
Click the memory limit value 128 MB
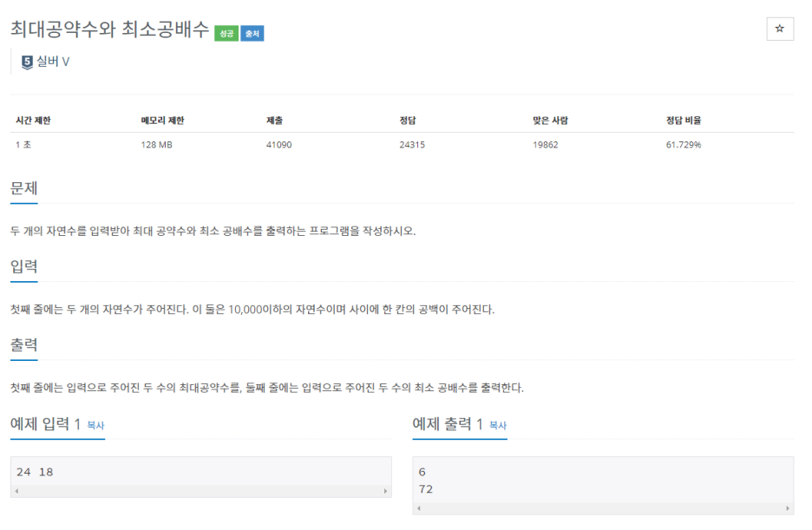[x=156, y=145]
